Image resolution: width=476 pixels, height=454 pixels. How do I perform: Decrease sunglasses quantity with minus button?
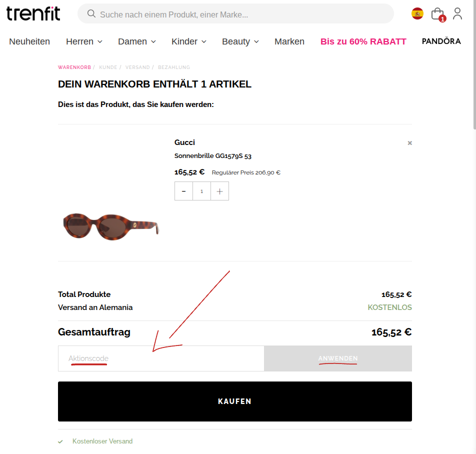(x=183, y=191)
